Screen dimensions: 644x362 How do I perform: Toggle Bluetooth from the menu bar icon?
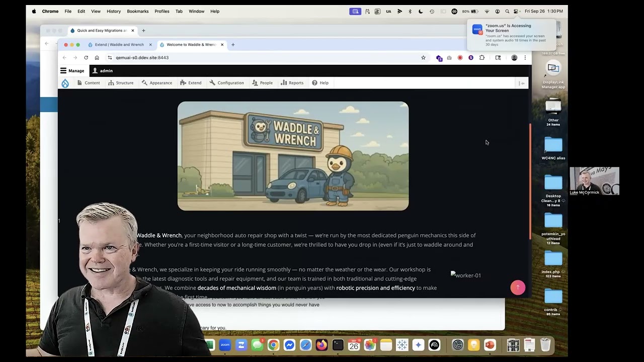[410, 11]
